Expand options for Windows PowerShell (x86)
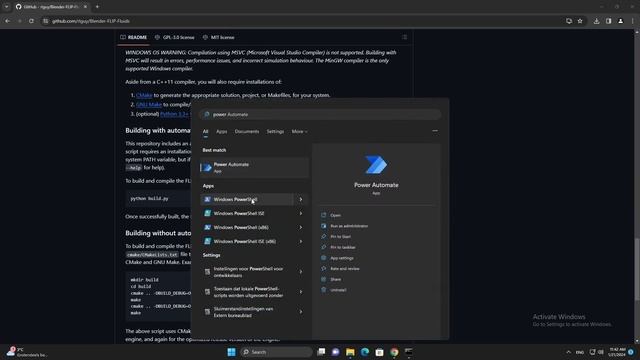The image size is (640, 360). click(x=301, y=227)
